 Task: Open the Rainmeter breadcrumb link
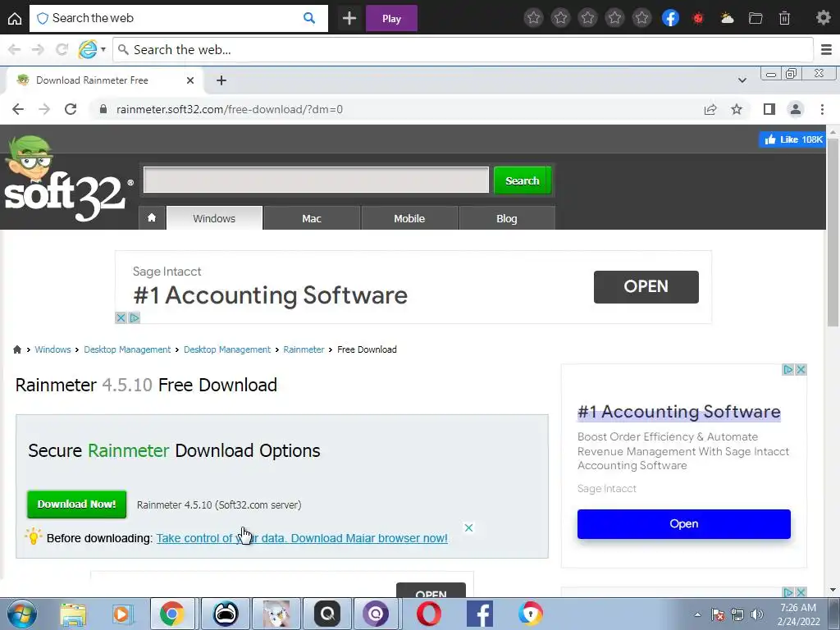(304, 349)
